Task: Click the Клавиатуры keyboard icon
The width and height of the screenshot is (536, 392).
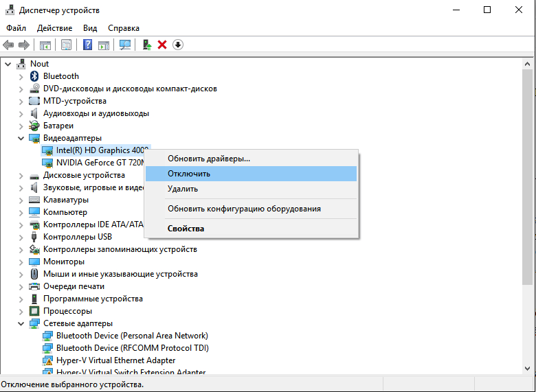Action: (34, 200)
